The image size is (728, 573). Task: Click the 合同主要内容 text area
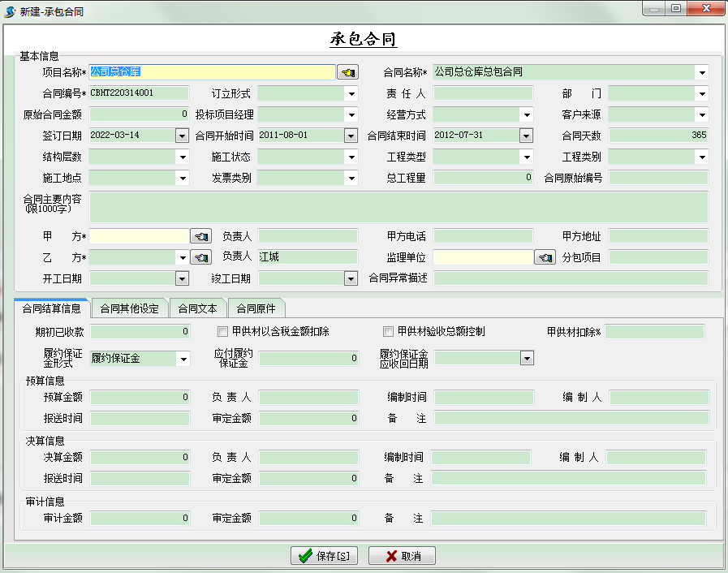click(398, 207)
